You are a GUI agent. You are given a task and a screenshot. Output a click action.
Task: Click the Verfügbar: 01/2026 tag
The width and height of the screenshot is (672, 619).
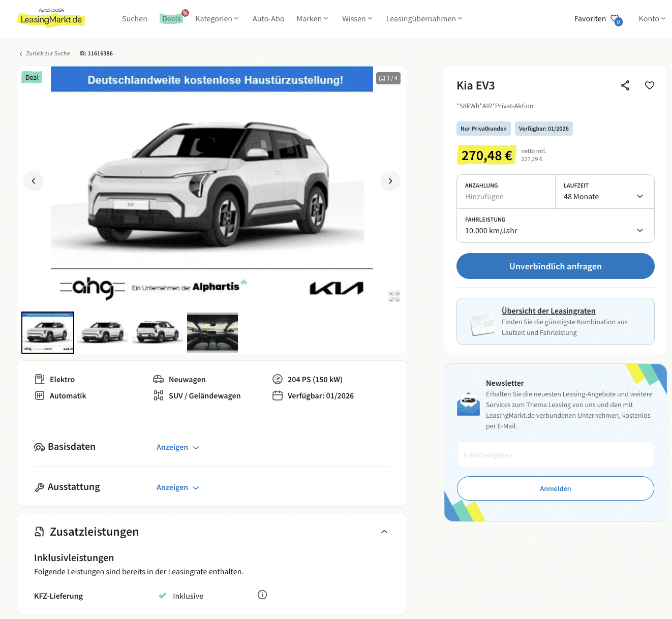[x=544, y=129]
